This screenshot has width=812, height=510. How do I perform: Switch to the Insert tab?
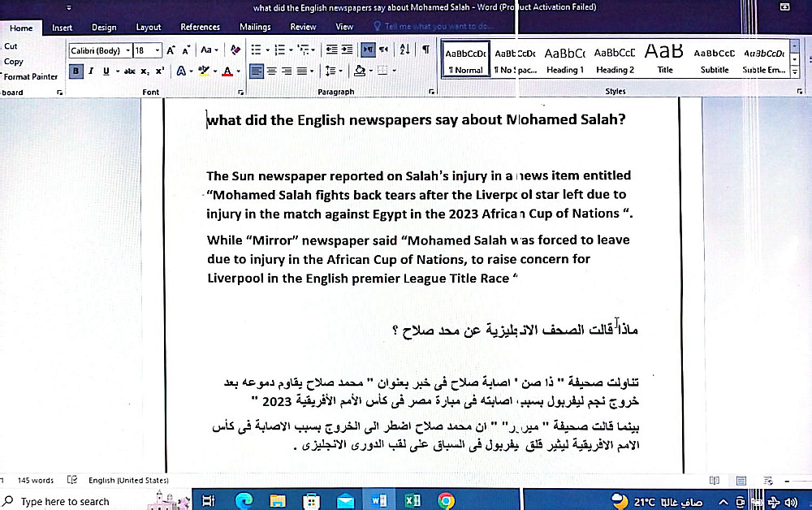tap(63, 28)
